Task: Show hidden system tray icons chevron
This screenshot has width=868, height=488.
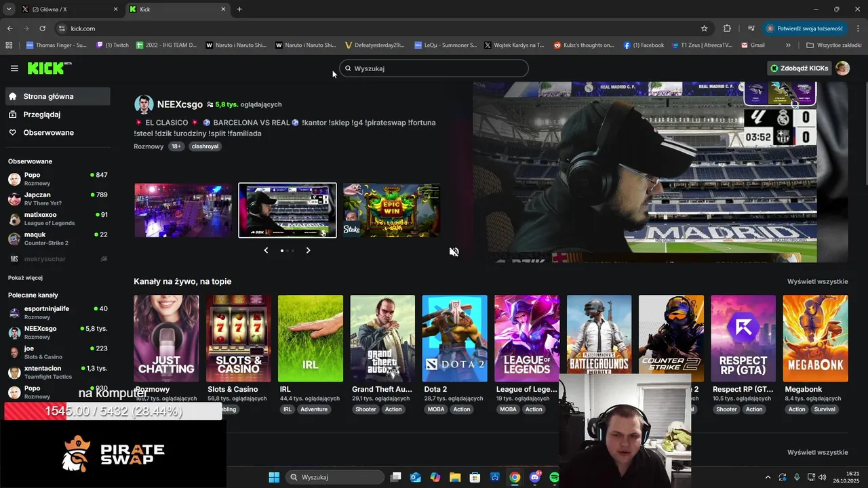Action: point(768,477)
